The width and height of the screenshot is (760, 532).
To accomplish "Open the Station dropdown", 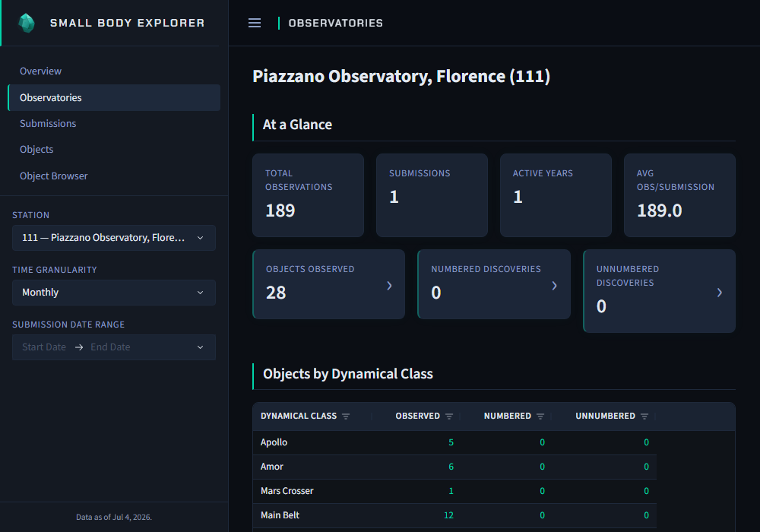I will point(114,238).
